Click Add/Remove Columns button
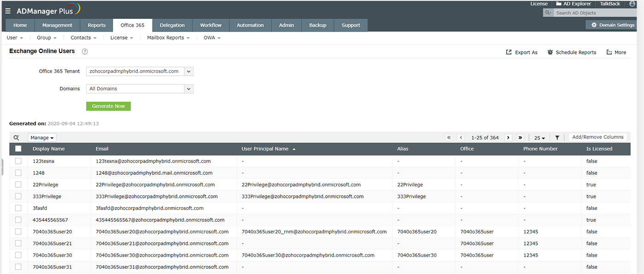 pos(597,137)
